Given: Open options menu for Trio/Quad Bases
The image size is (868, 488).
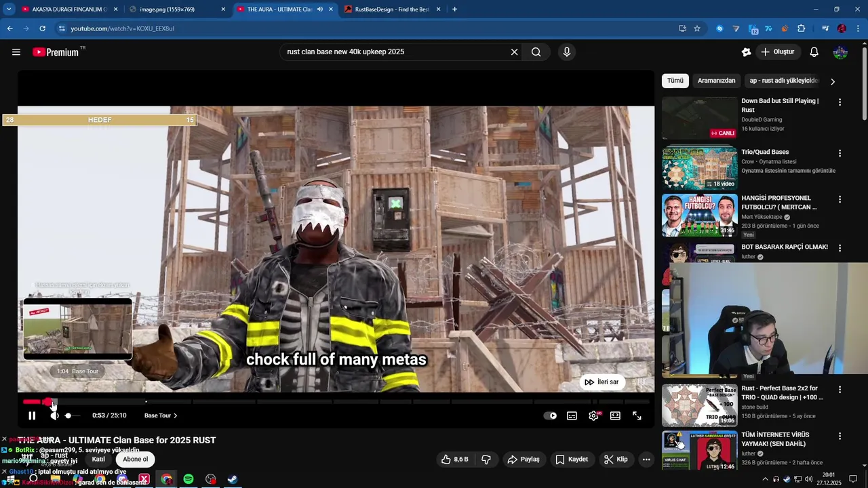Looking at the screenshot, I should coord(840,154).
